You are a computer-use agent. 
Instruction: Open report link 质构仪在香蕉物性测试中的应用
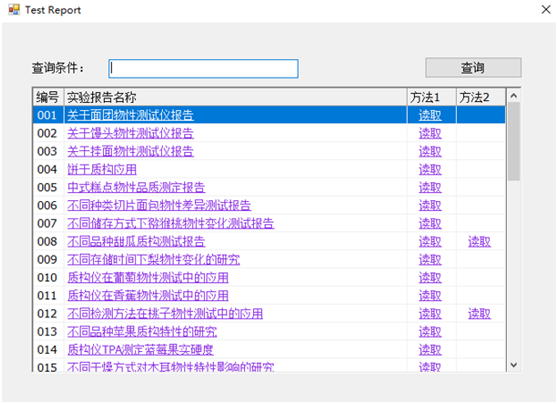148,296
